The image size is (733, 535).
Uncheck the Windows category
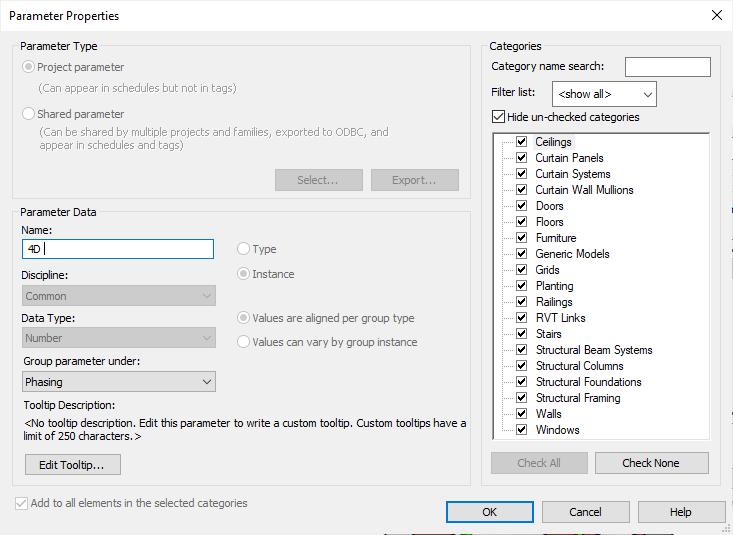pyautogui.click(x=521, y=430)
